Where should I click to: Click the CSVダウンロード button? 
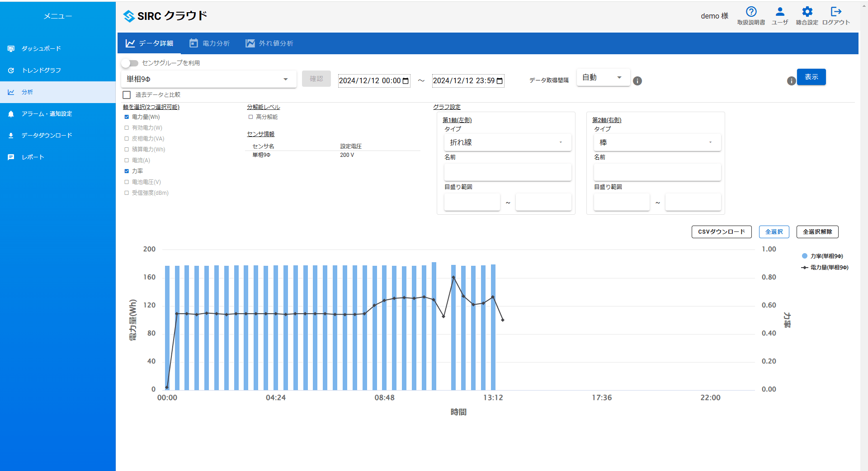[721, 232]
